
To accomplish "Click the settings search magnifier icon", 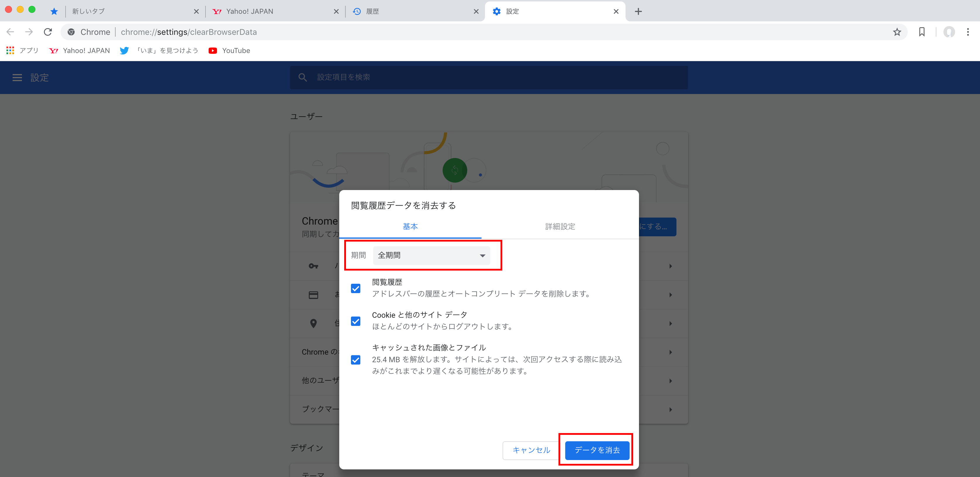I will tap(302, 77).
